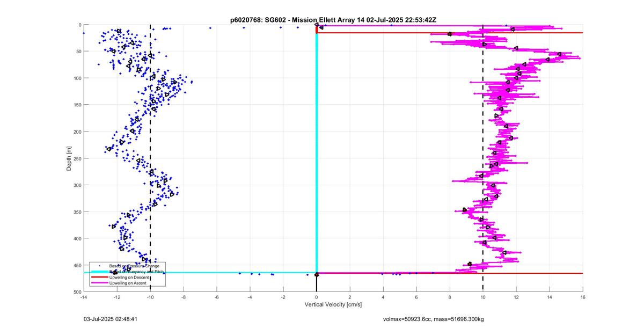Viewport: 644px width, 328px height.
Task: Click depth axis tick label '450'
Action: (x=77, y=265)
